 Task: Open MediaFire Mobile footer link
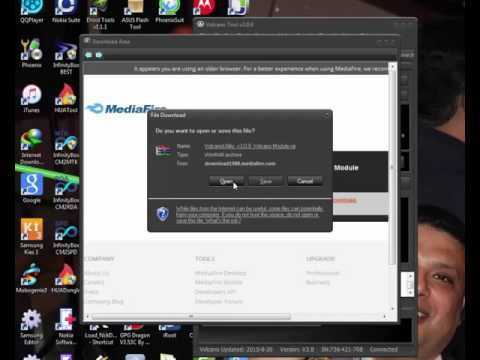coord(219,282)
